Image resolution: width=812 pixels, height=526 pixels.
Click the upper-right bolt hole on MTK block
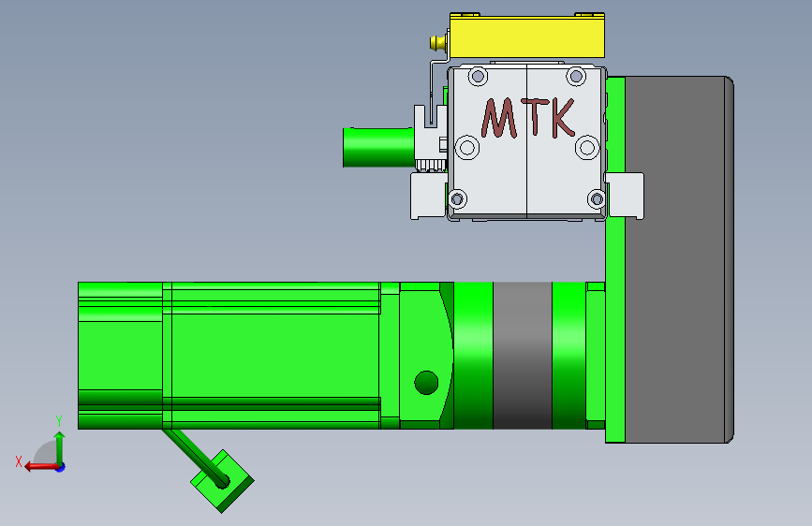(x=575, y=77)
